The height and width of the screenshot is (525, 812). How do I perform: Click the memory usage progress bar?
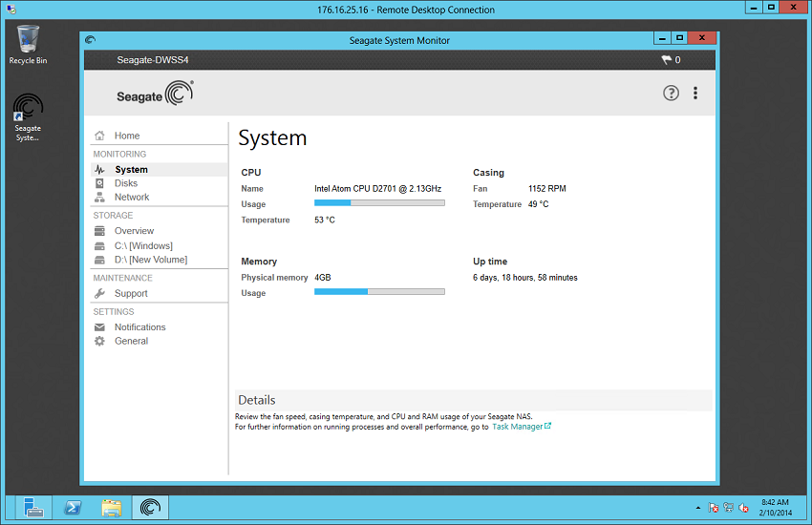click(379, 292)
